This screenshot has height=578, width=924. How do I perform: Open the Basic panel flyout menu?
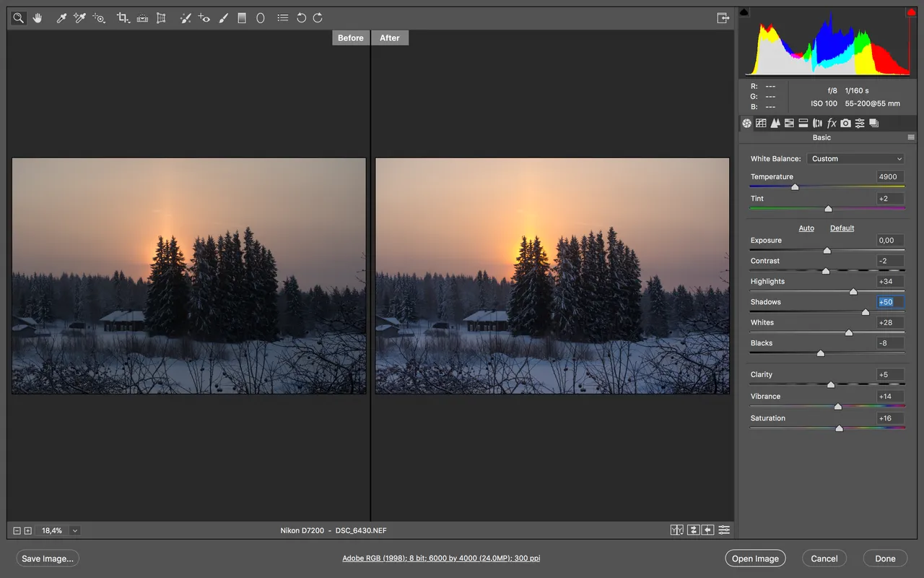[x=911, y=137]
